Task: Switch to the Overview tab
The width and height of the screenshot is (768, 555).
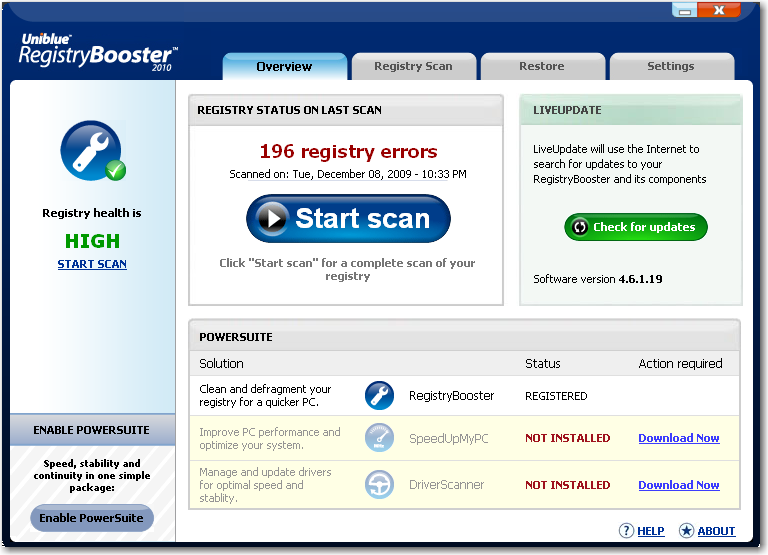Action: 285,67
